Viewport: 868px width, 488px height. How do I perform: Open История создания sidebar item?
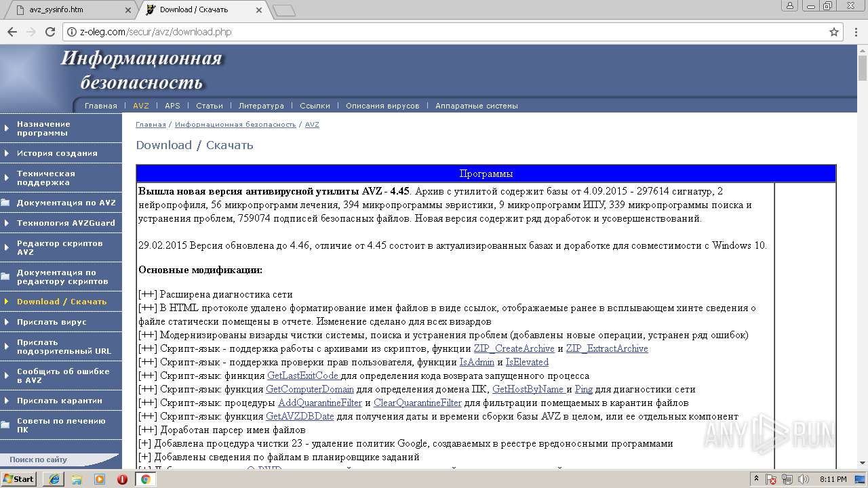tap(61, 153)
